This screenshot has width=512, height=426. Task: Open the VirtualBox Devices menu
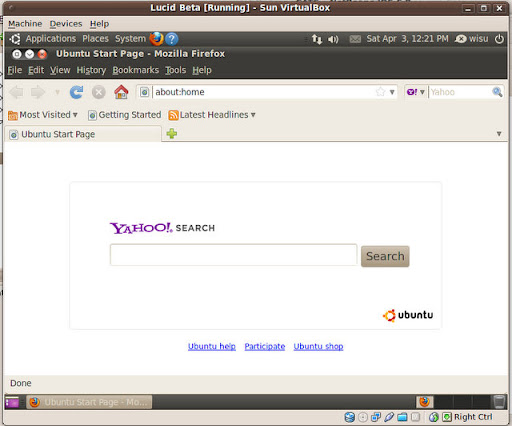coord(66,24)
